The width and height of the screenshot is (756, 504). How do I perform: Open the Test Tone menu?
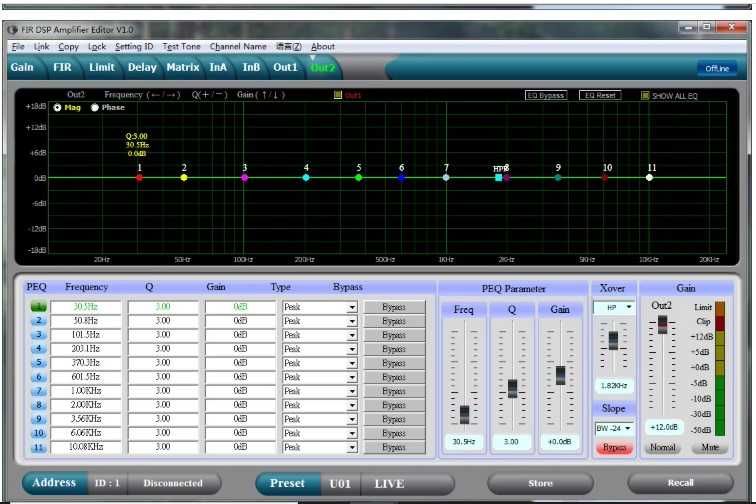tap(181, 46)
